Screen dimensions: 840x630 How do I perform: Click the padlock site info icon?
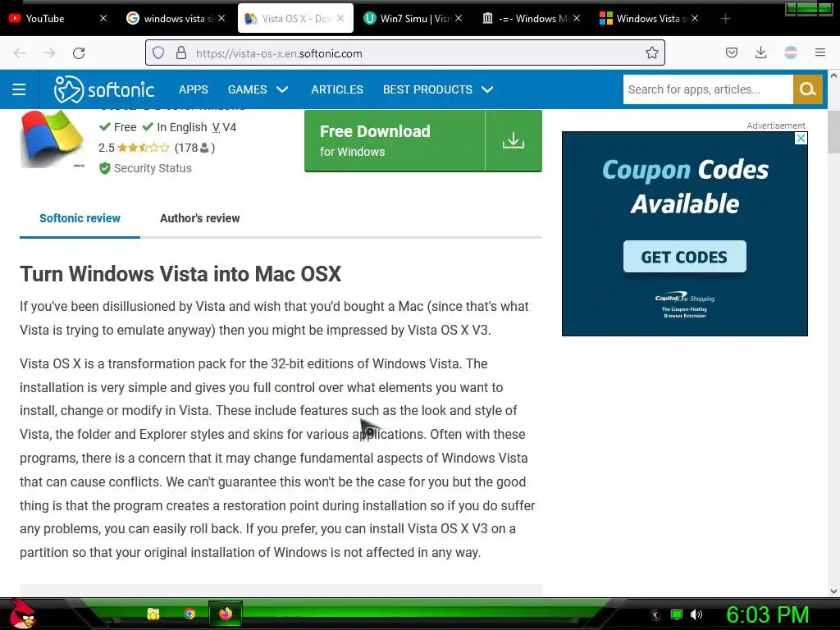[x=181, y=52]
